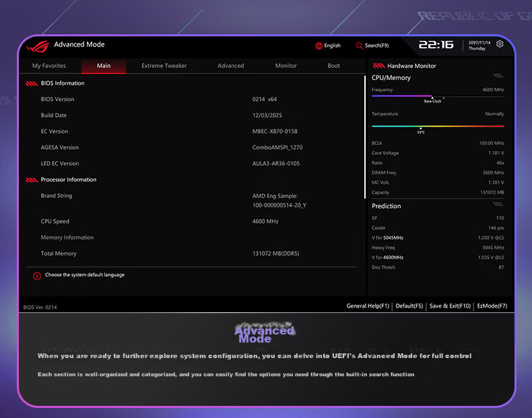Click the V for 4600MHz entry
This screenshot has width=532, height=418.
[438, 257]
